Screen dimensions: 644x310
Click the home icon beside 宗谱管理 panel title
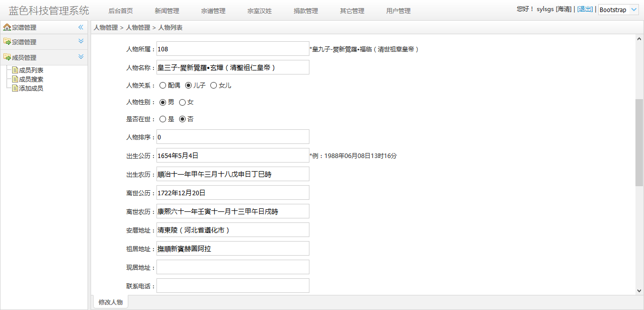point(7,28)
